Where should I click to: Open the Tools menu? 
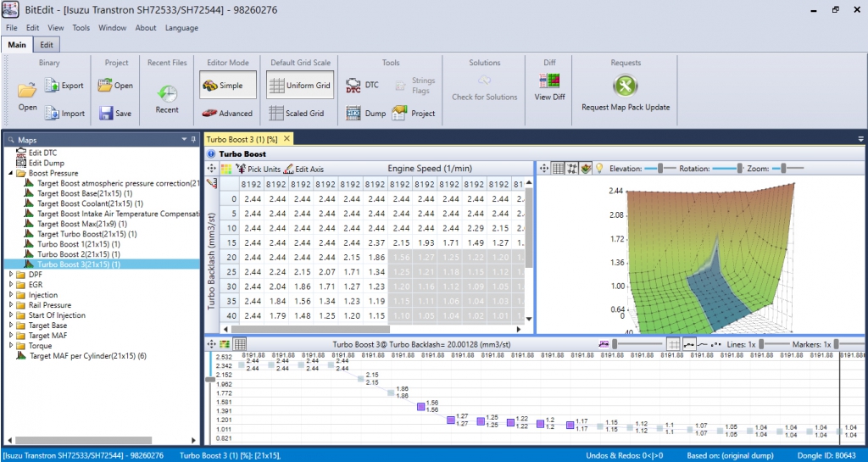click(81, 28)
